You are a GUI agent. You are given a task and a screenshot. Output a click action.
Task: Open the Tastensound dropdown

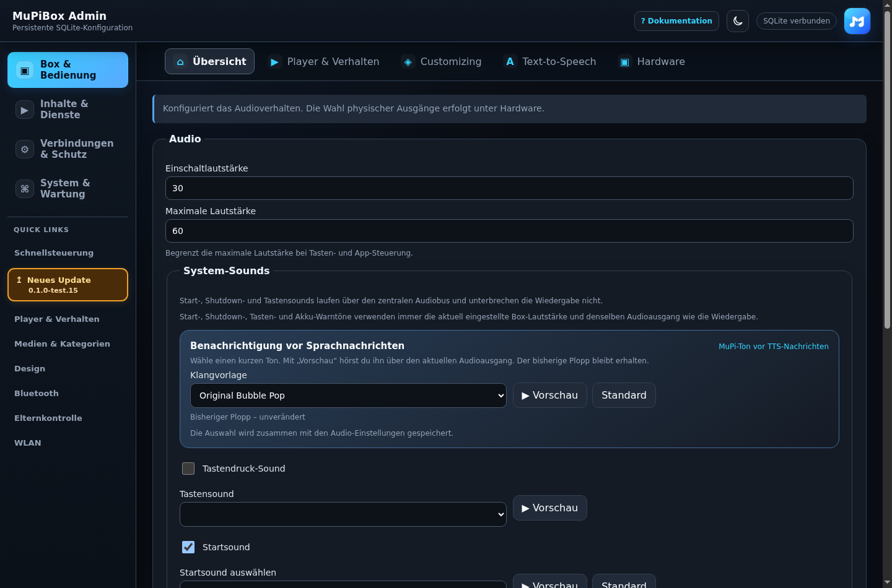tap(343, 514)
